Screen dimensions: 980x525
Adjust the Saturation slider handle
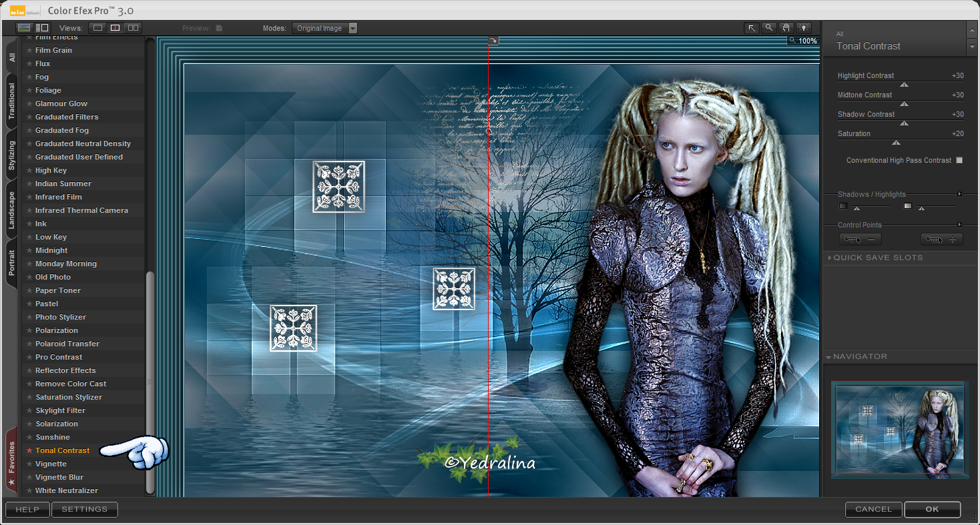(897, 142)
